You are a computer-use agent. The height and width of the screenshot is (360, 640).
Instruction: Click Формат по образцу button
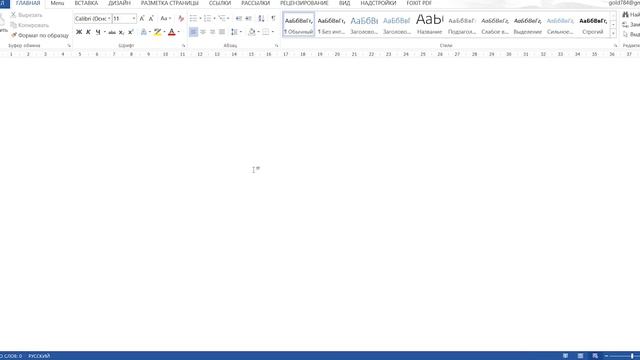point(40,36)
